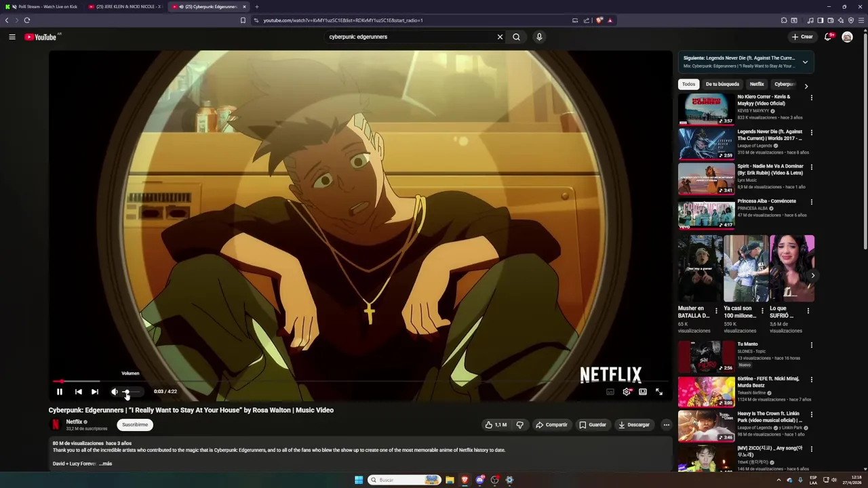Open Windows Start menu
Screen dimensions: 868x488
tap(359, 480)
